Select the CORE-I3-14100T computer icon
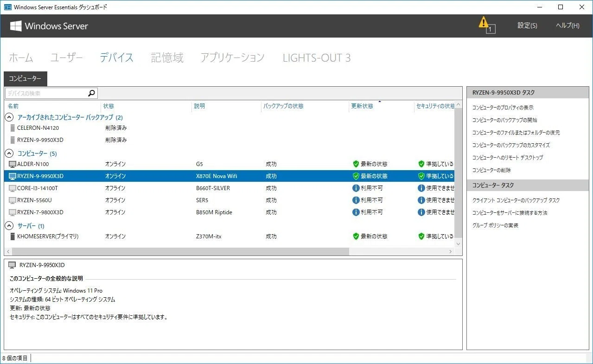The width and height of the screenshot is (593, 364). coord(13,188)
